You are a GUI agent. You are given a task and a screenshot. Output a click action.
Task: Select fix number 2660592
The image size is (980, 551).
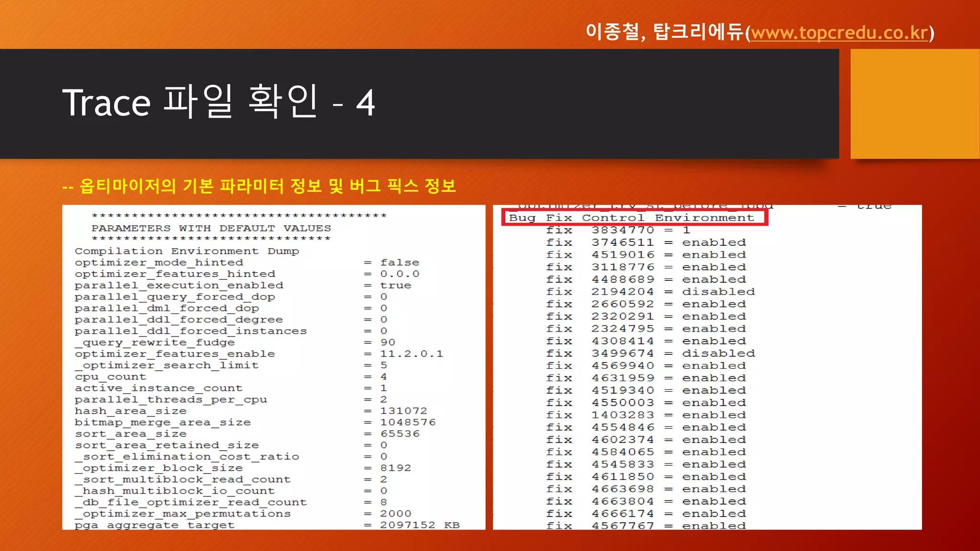tap(623, 304)
